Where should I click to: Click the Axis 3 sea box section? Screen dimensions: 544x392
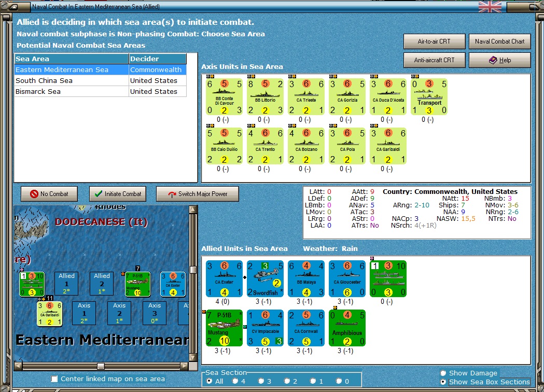pos(155,313)
